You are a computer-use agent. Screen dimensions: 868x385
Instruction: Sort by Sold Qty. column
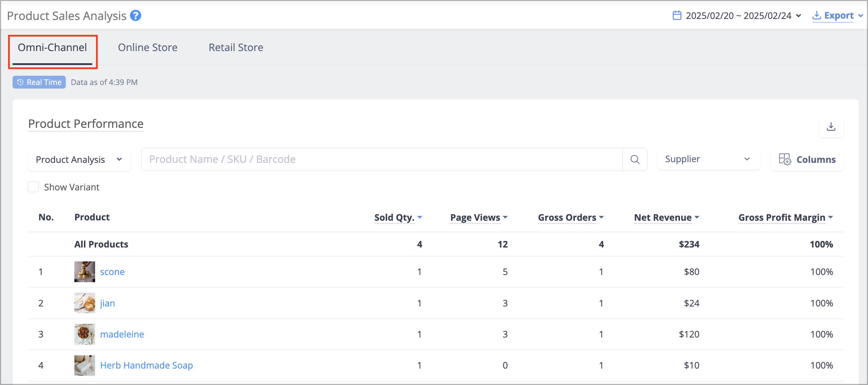pyautogui.click(x=398, y=217)
